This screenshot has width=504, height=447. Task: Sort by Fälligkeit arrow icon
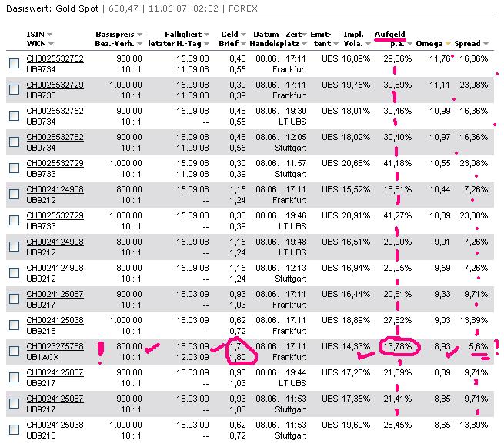[207, 35]
